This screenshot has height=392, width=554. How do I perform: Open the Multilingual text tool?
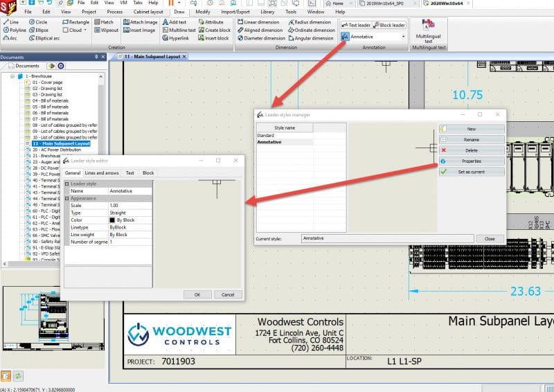428,31
